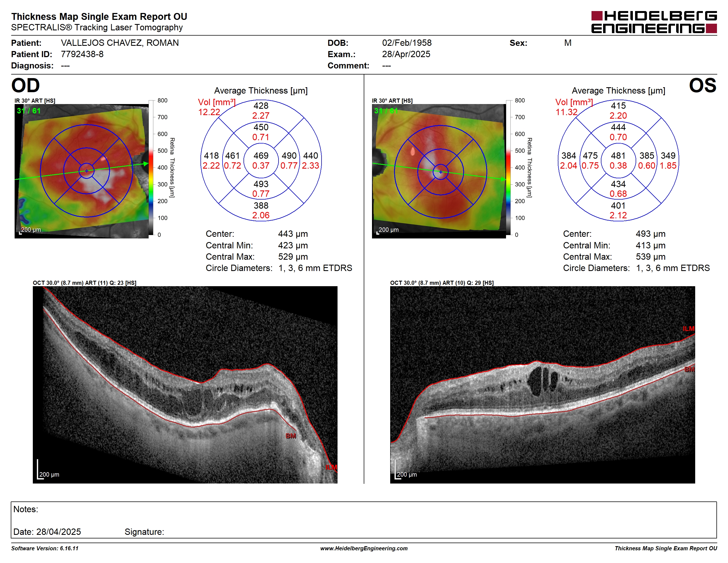Click OS Central Min value 413 µm
This screenshot has height=563, width=728.
[650, 245]
